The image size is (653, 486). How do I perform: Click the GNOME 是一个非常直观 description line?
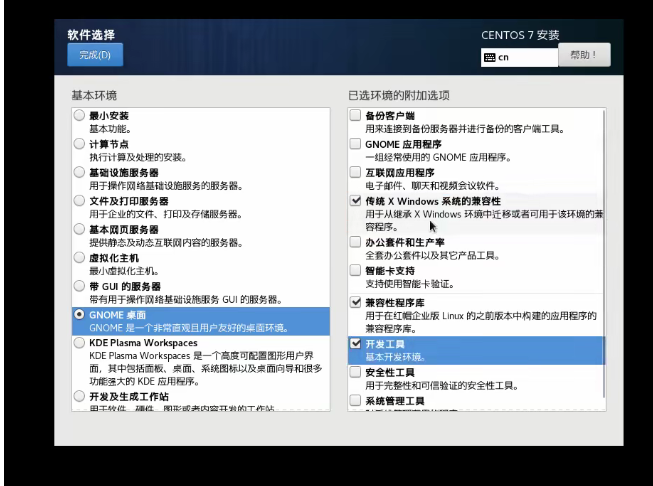(189, 328)
